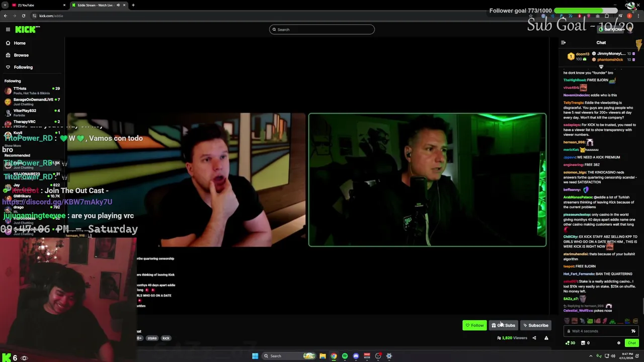Send message with the Chat button
Screen dimensions: 644x362
pyautogui.click(x=632, y=343)
